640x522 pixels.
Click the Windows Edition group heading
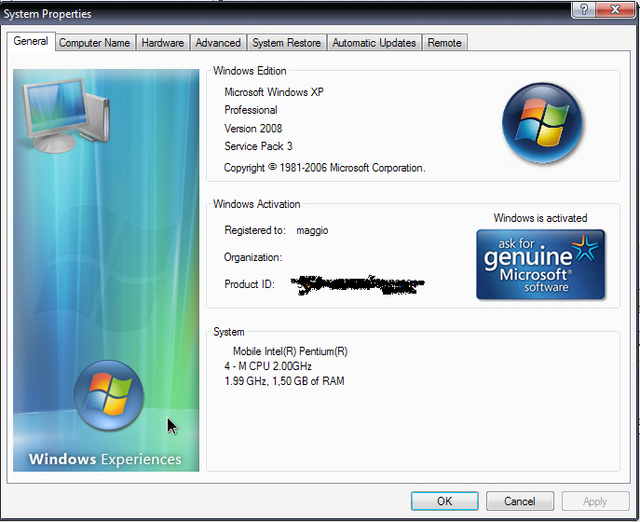(250, 71)
